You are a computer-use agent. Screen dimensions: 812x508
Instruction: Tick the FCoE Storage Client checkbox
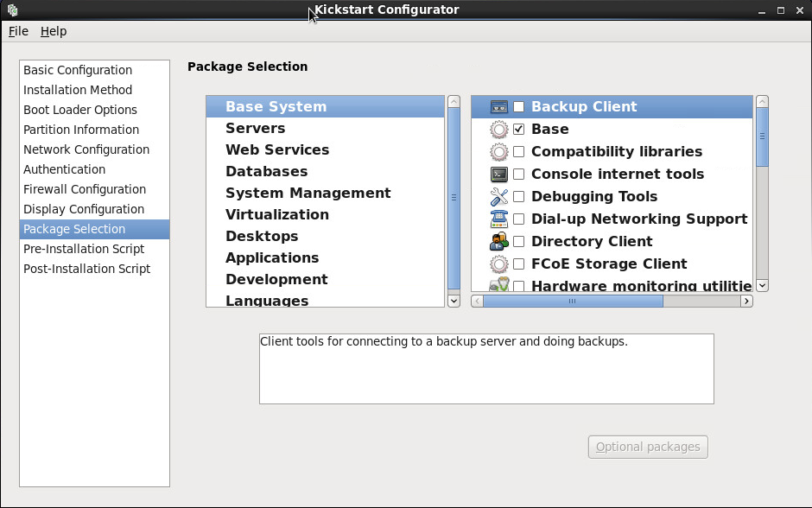click(518, 264)
